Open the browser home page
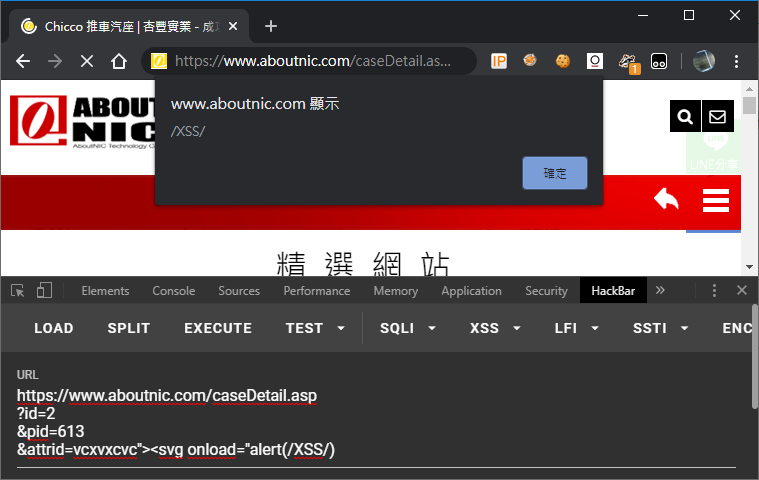 click(119, 61)
